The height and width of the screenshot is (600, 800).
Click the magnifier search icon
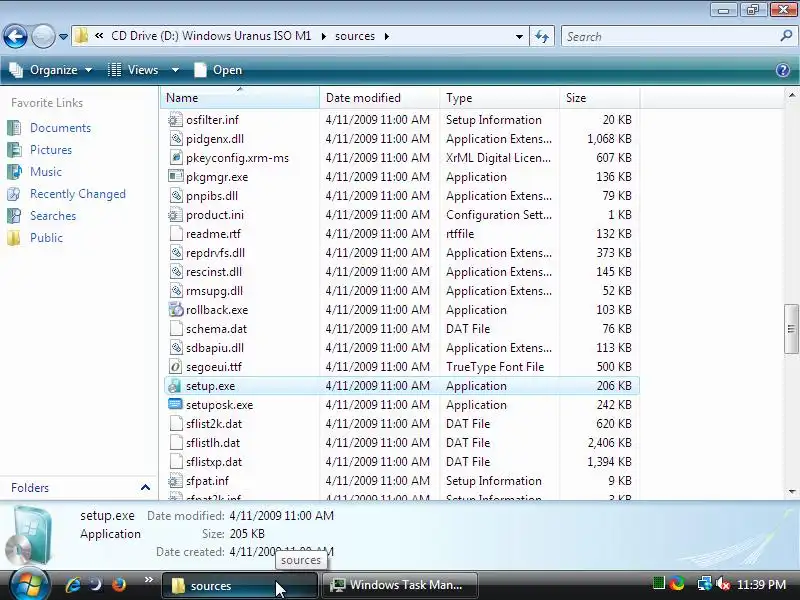tap(786, 36)
